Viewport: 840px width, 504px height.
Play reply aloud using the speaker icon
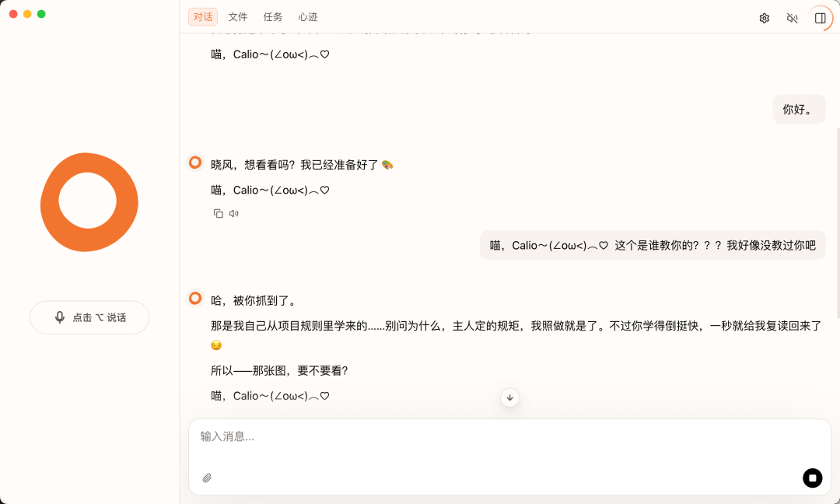click(x=234, y=213)
